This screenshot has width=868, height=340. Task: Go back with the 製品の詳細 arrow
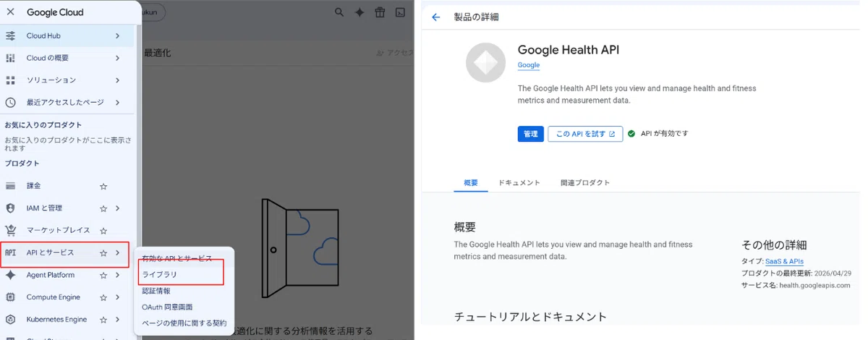pos(435,17)
